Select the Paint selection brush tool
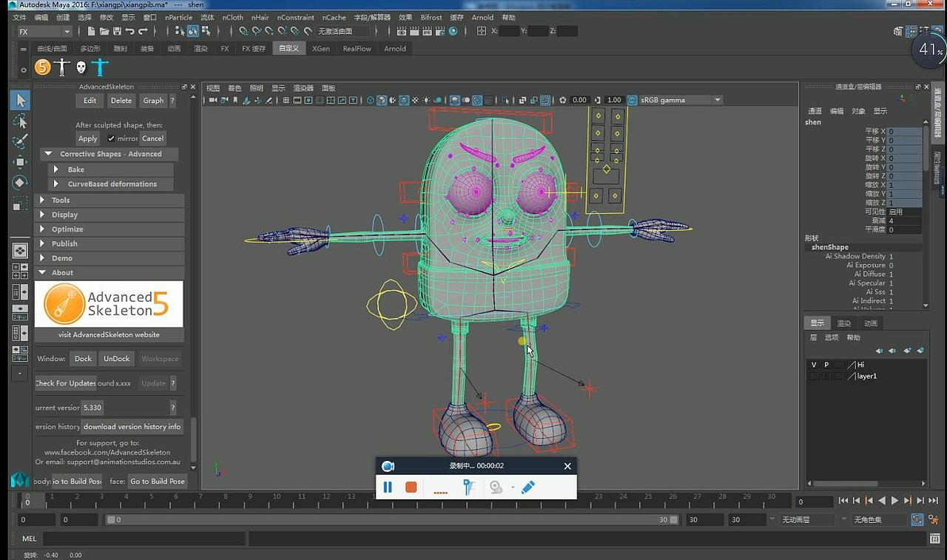This screenshot has height=560, width=947. [x=20, y=141]
